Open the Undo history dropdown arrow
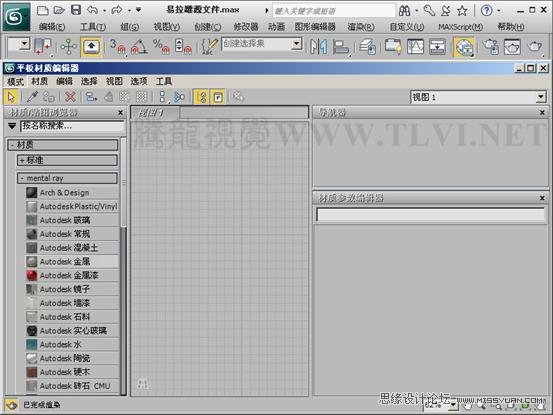 [x=104, y=10]
